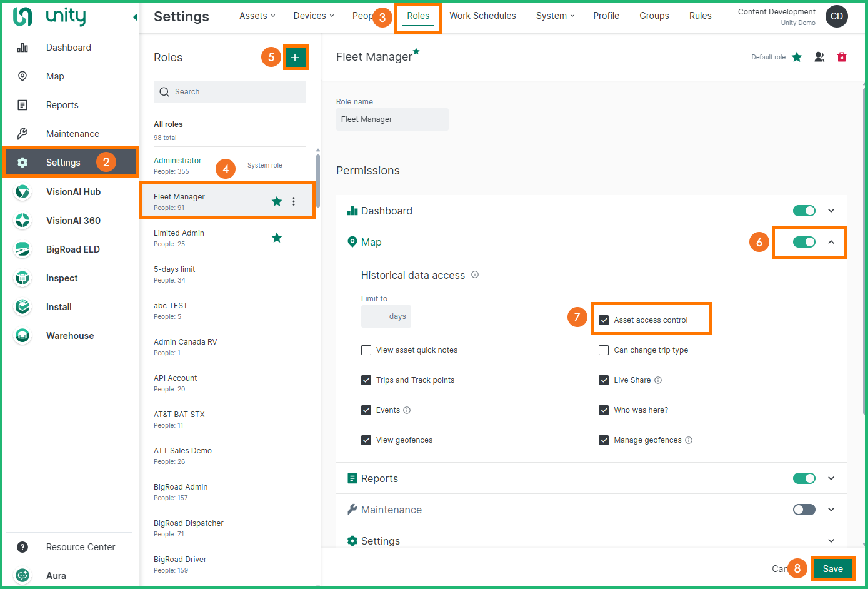This screenshot has width=868, height=589.
Task: Select the Limited Admin role
Action: point(179,233)
